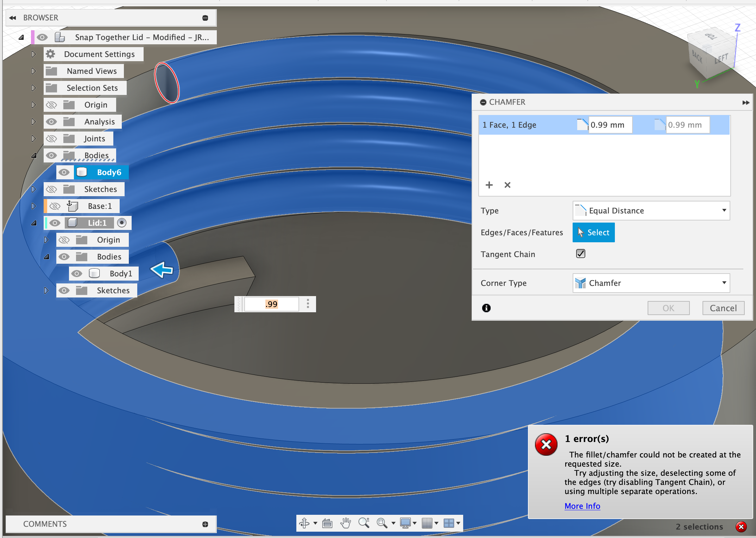Add a new chamfer selection with the plus icon

click(x=489, y=185)
